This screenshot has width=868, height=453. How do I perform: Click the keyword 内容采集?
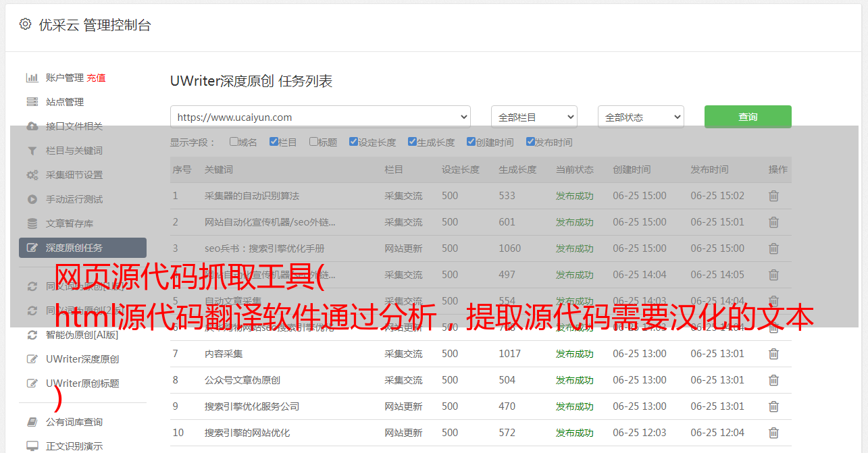pos(224,354)
